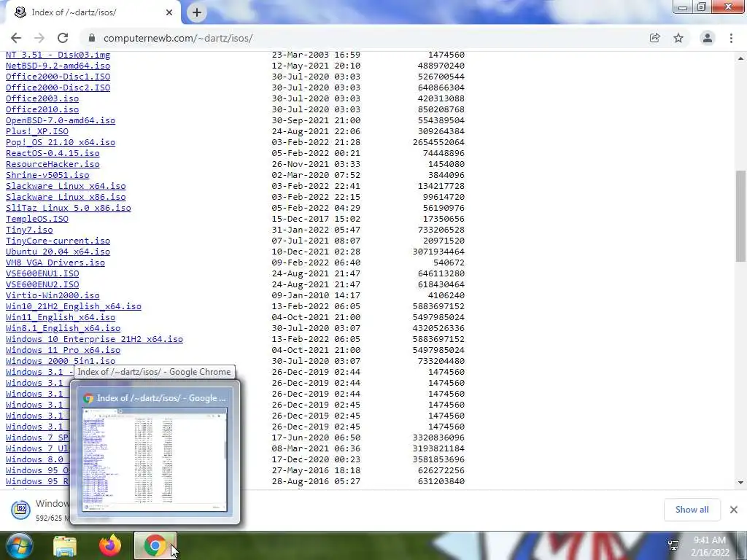747x560 pixels.
Task: Click the ISO file icon in download bar
Action: tap(21, 509)
